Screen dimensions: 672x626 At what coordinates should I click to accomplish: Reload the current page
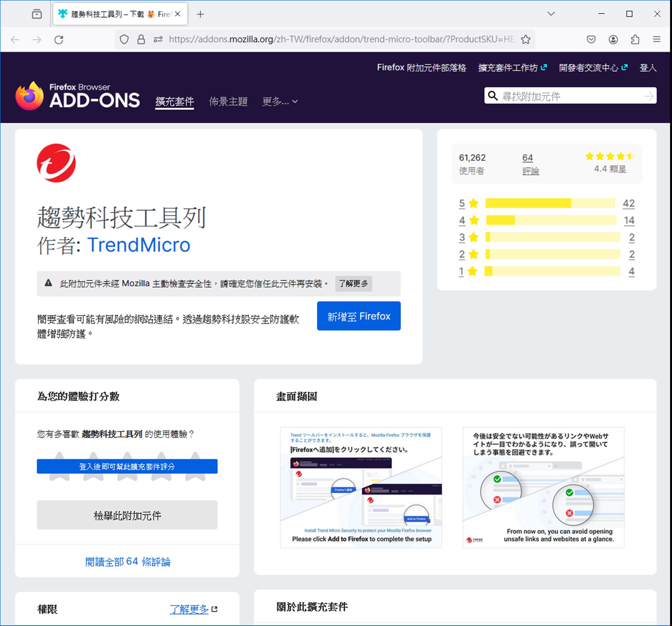click(x=59, y=40)
